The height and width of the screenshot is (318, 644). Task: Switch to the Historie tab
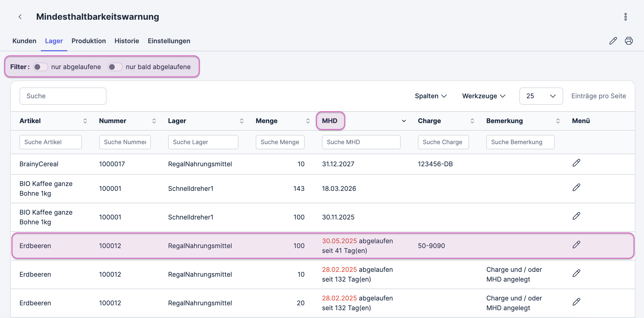coord(127,41)
